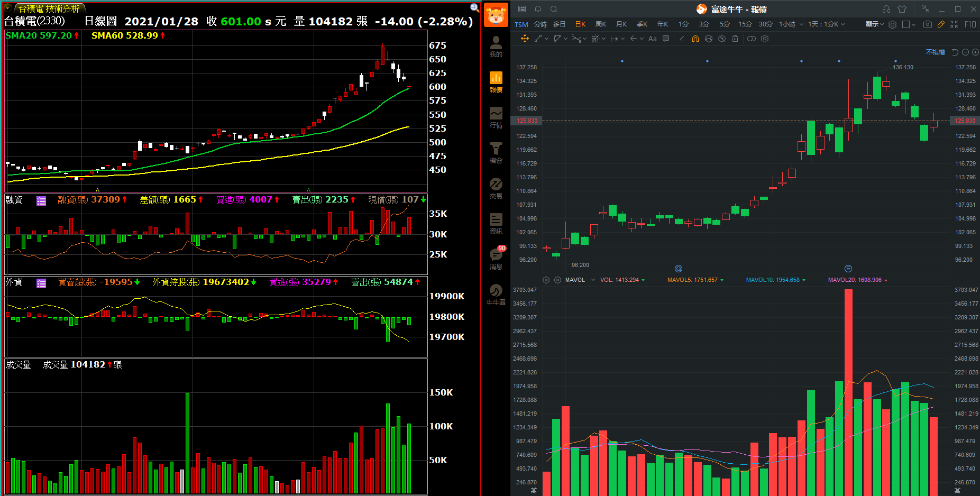The image size is (980, 496).
Task: Open 交易 trading in sidebar
Action: click(x=496, y=189)
